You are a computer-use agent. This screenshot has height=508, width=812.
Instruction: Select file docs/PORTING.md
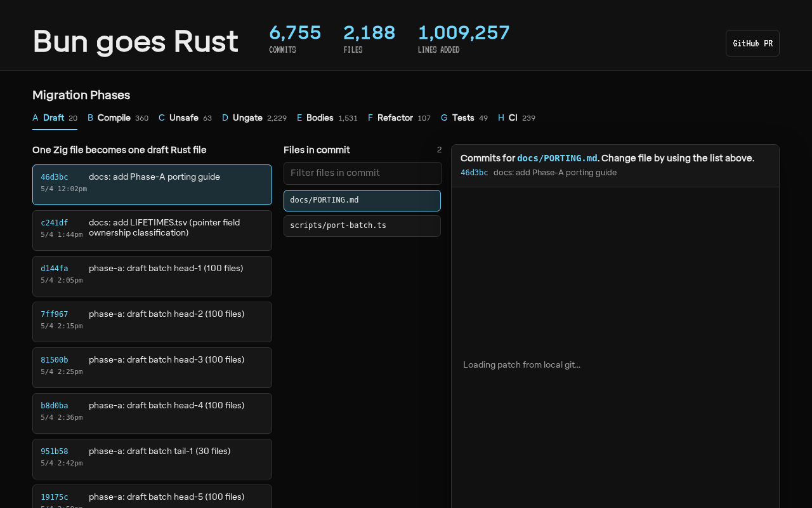[362, 201]
